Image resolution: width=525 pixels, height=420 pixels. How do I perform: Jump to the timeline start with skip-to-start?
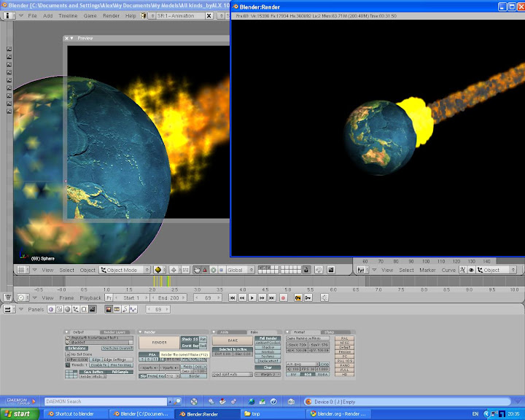click(233, 297)
